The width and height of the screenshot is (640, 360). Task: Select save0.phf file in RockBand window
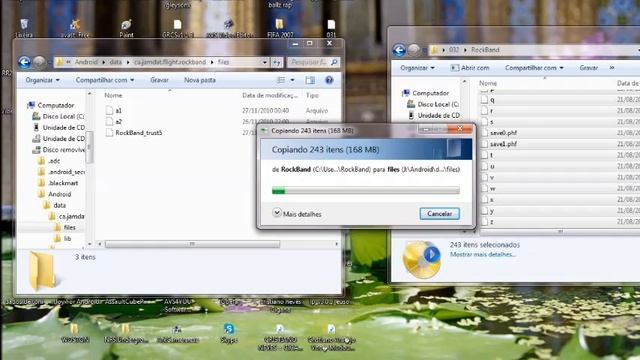point(503,133)
